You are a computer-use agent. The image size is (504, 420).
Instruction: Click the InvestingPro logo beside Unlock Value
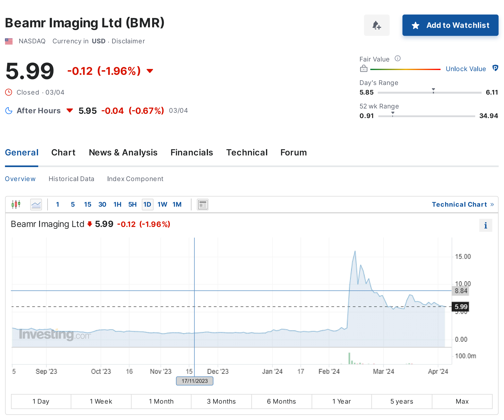pyautogui.click(x=495, y=68)
